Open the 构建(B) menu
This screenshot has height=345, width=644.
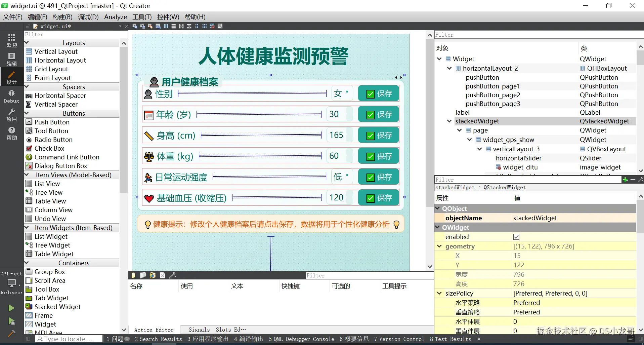click(62, 17)
